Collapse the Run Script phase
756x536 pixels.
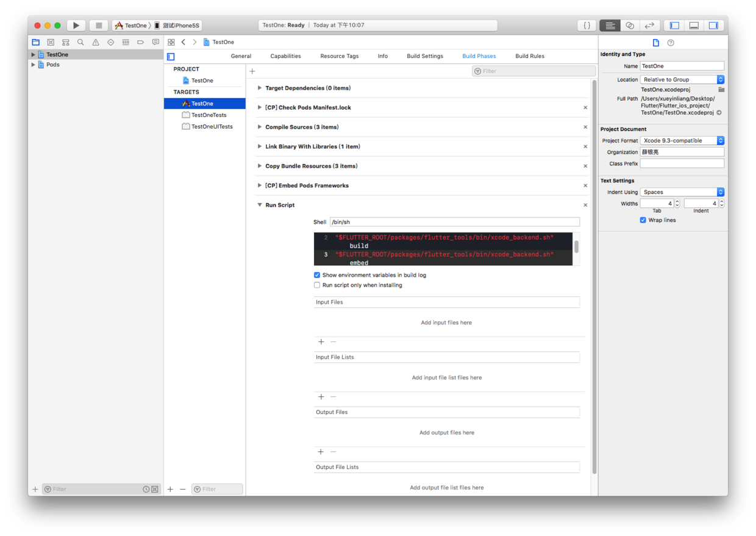(x=260, y=205)
